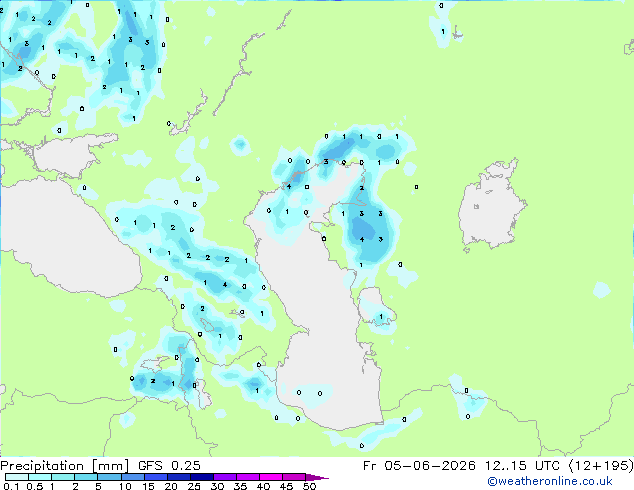Viewport: 634px width, 490px height.
Task: Click the 'Precipitation [mm]' title text
Action: point(64,466)
